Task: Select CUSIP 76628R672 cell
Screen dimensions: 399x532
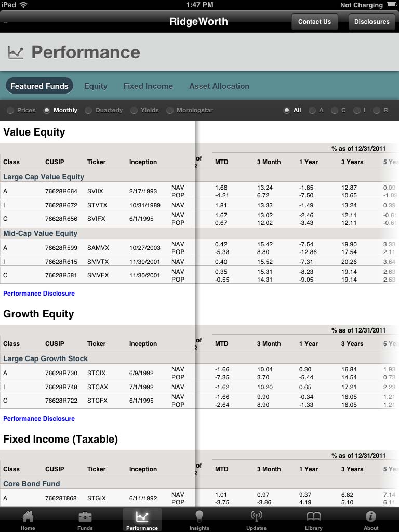Action: (61, 205)
